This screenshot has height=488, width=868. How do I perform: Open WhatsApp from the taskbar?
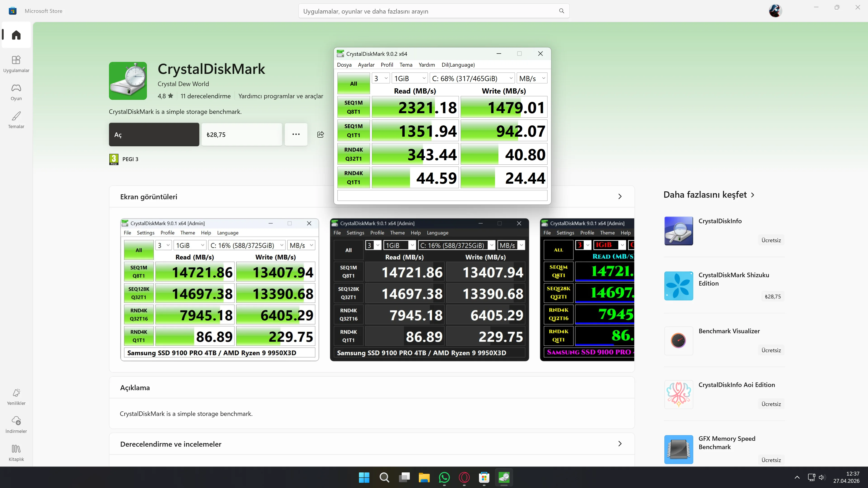point(444,477)
